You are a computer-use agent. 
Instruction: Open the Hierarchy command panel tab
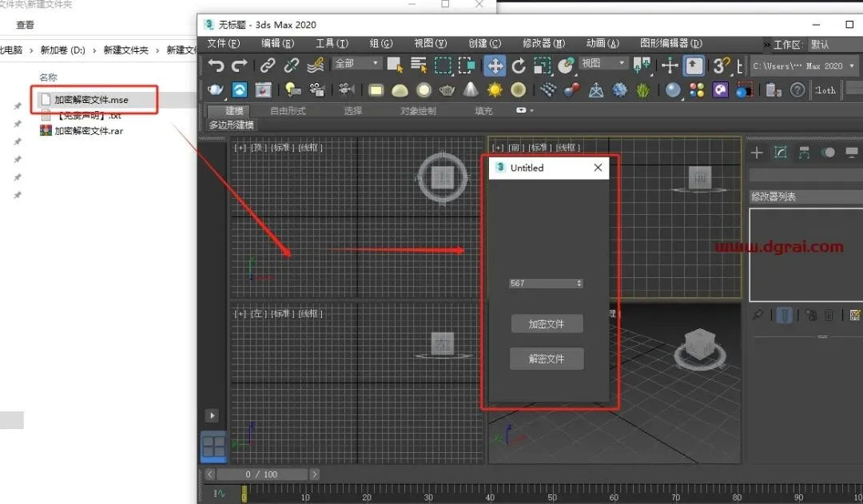804,153
